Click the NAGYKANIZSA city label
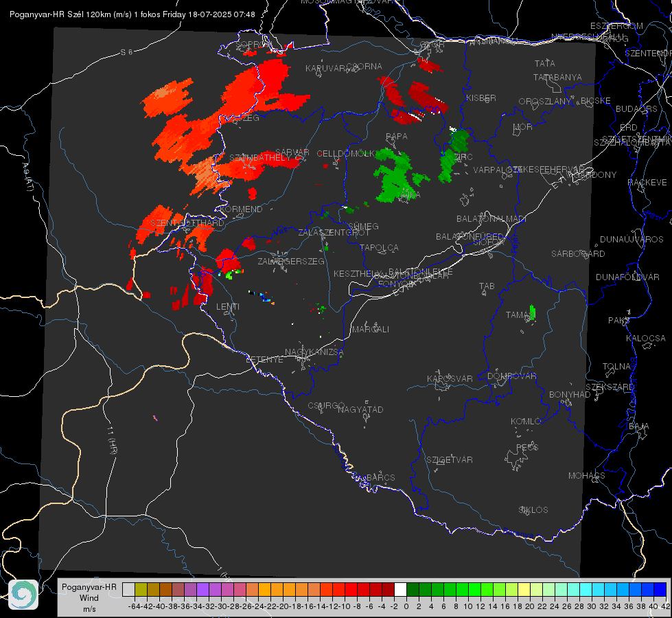The width and height of the screenshot is (672, 618). tap(314, 352)
